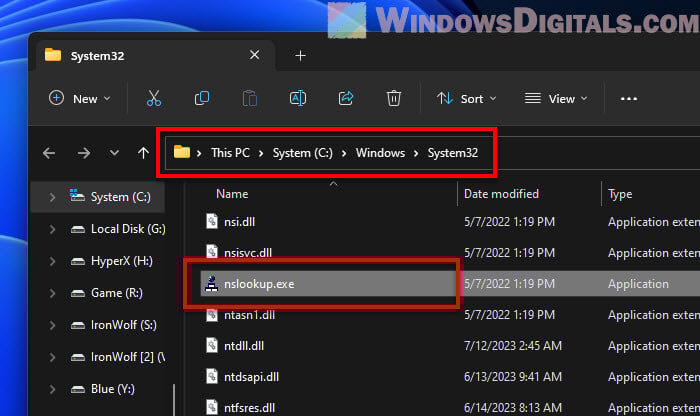
Task: Click the Cut scissors icon
Action: [x=154, y=98]
